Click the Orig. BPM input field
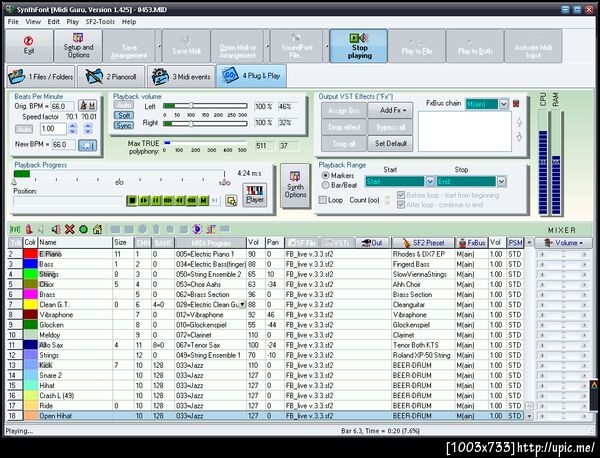600x458 pixels. (63, 106)
